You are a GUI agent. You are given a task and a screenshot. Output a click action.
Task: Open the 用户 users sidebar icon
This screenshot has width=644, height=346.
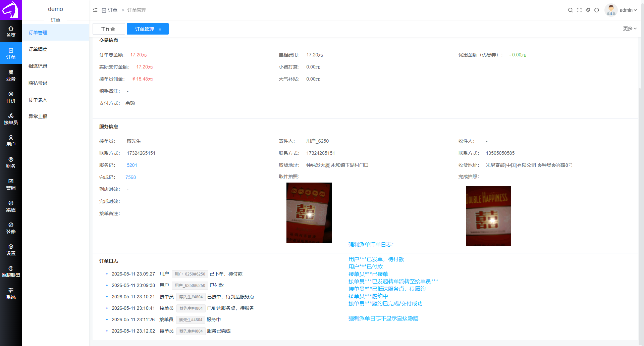pyautogui.click(x=11, y=141)
